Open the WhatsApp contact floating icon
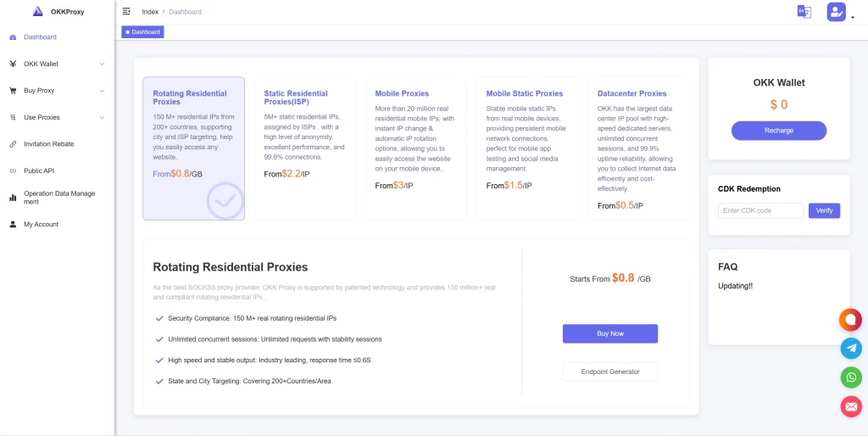 pyautogui.click(x=851, y=377)
